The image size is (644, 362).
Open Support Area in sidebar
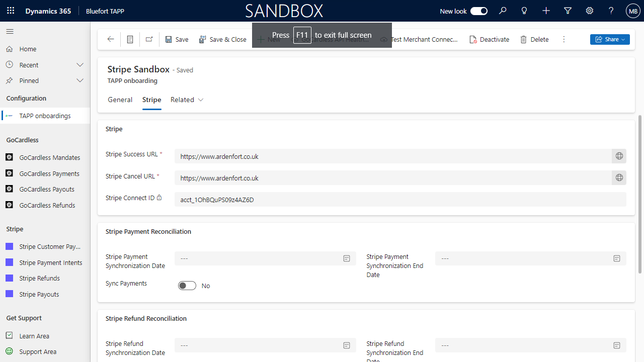pos(45,351)
